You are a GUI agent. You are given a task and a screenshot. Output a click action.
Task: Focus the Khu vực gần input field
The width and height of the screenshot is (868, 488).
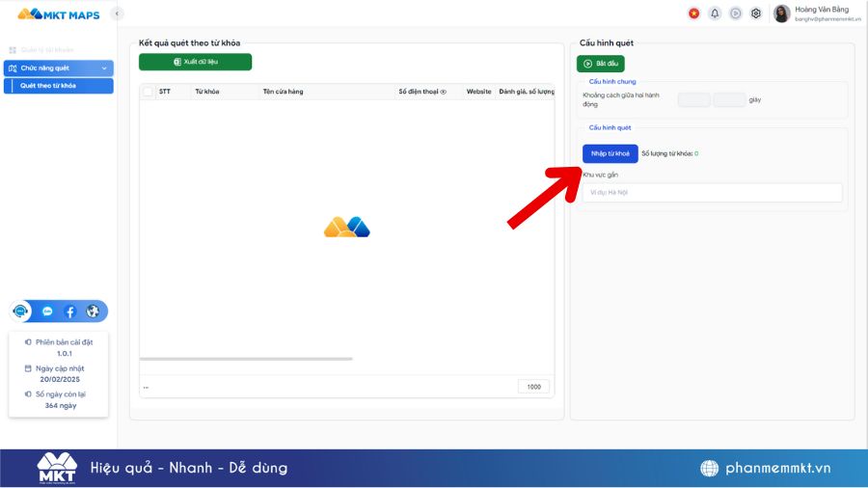coord(713,193)
